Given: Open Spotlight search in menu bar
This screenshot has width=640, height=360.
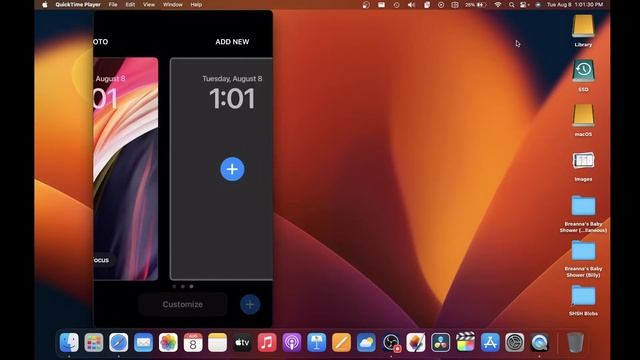Looking at the screenshot, I should (511, 4).
